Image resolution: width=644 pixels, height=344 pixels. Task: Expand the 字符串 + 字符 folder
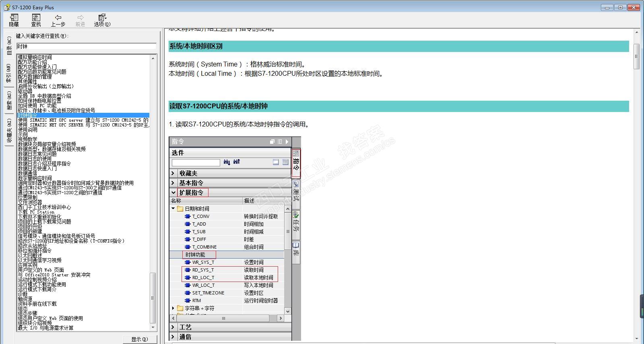coord(173,308)
